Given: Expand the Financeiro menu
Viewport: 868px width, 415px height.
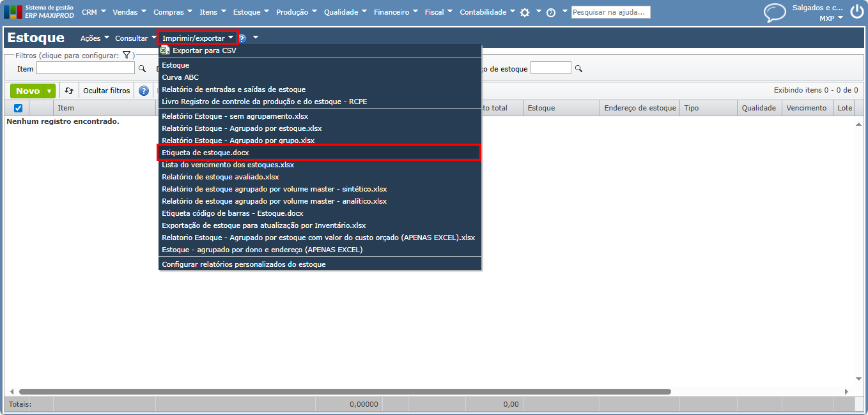Looking at the screenshot, I should (x=396, y=12).
